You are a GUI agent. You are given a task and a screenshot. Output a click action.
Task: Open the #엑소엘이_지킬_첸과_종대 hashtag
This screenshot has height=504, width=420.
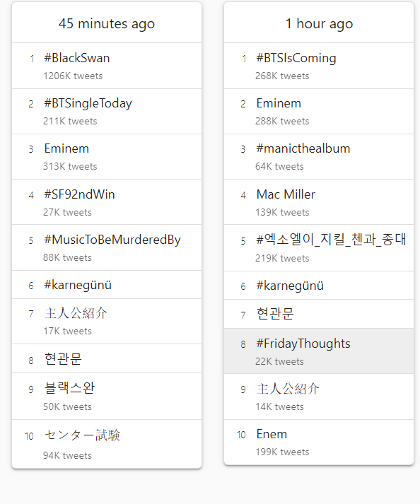[x=319, y=248]
